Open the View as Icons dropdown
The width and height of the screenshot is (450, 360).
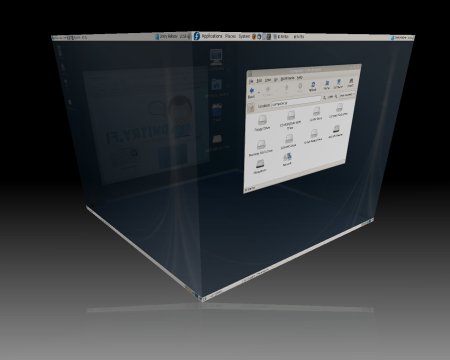tap(347, 95)
